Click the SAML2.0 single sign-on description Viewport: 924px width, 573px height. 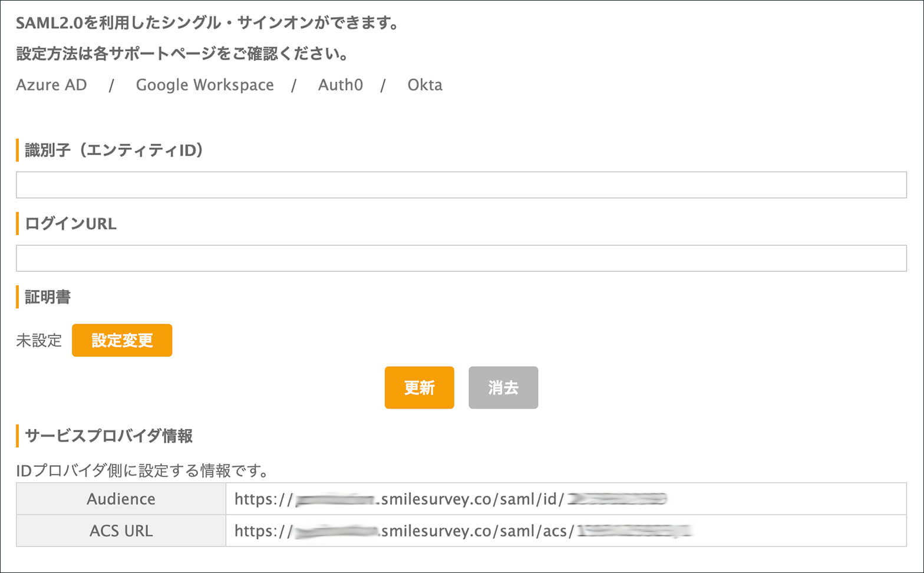coord(207,24)
